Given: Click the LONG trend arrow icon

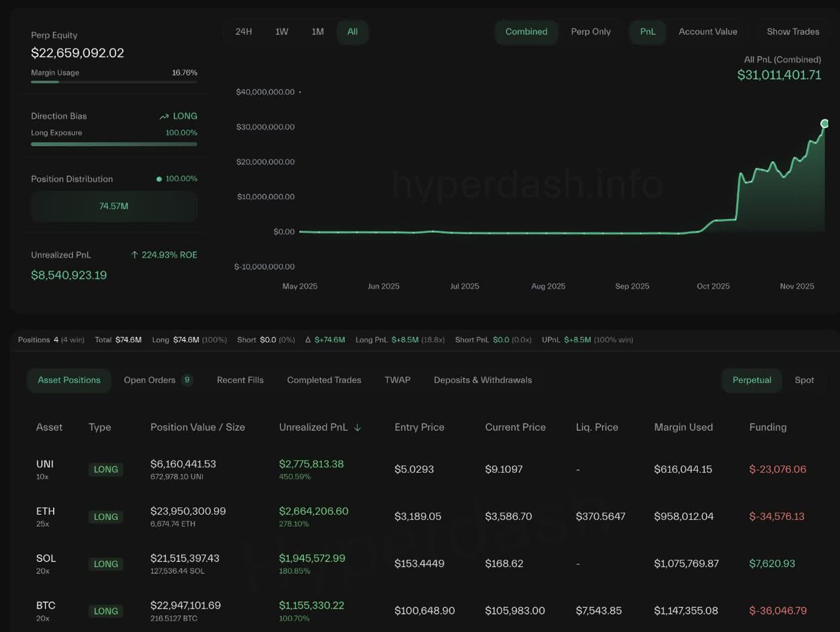Looking at the screenshot, I should click(164, 117).
